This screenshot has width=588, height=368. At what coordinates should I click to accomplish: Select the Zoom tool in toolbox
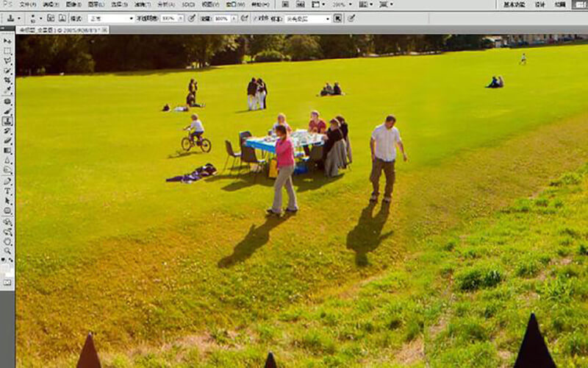point(7,250)
